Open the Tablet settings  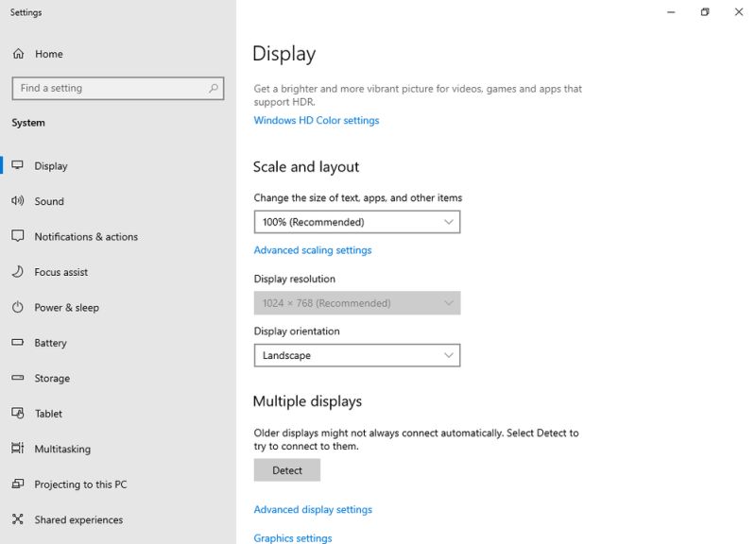point(49,413)
